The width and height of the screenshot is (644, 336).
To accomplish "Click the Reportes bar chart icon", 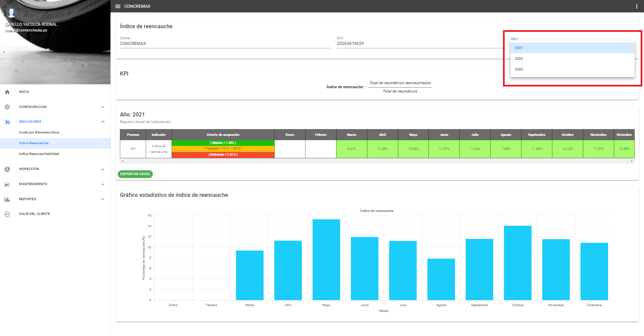I will [x=7, y=199].
